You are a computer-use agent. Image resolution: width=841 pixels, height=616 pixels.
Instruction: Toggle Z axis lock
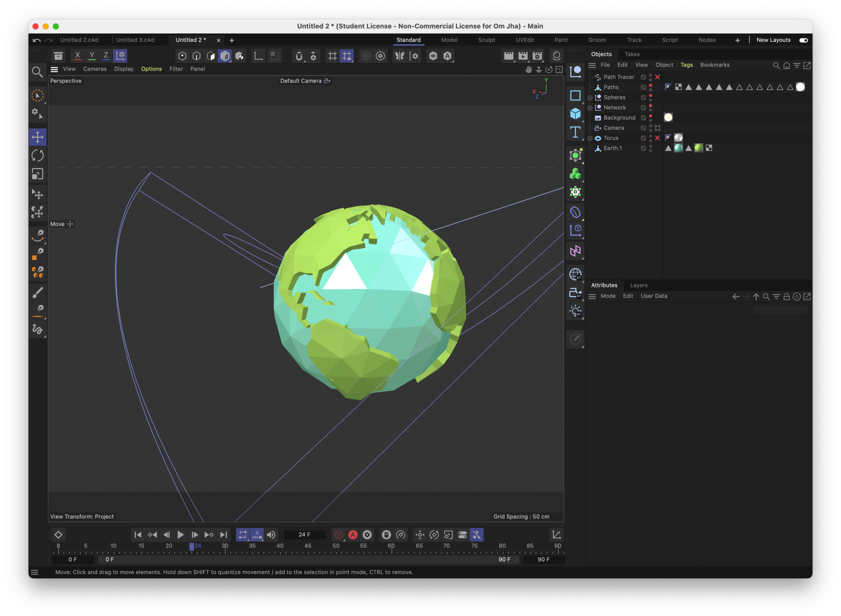(106, 55)
